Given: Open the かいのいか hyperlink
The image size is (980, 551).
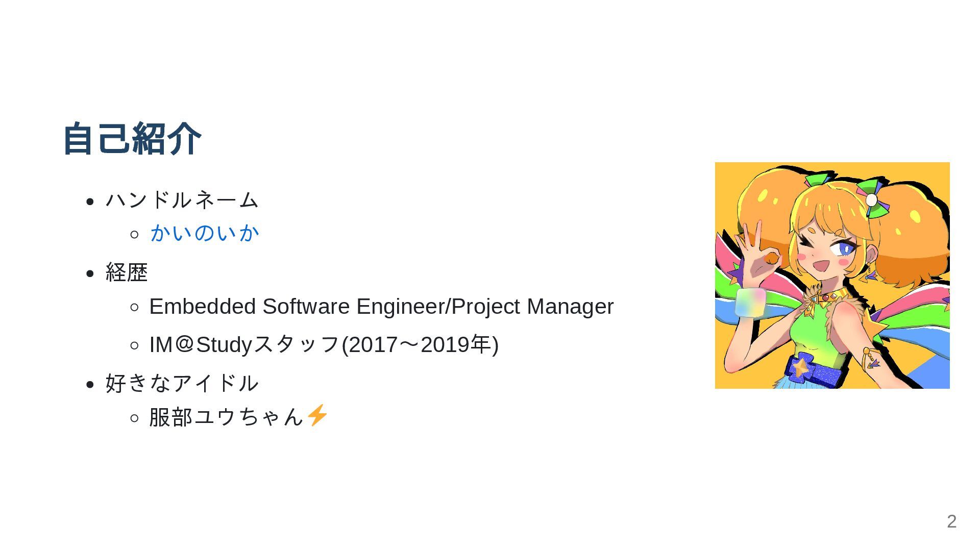Looking at the screenshot, I should coord(205,233).
